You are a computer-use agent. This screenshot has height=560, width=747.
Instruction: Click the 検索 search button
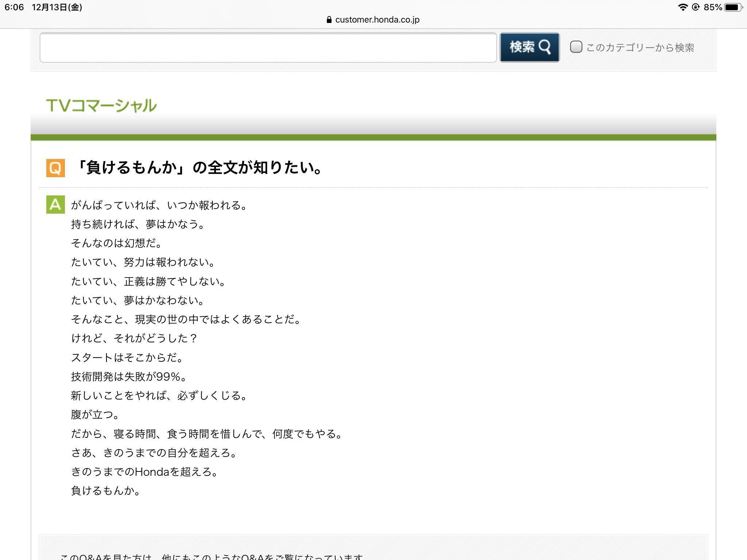pos(529,47)
